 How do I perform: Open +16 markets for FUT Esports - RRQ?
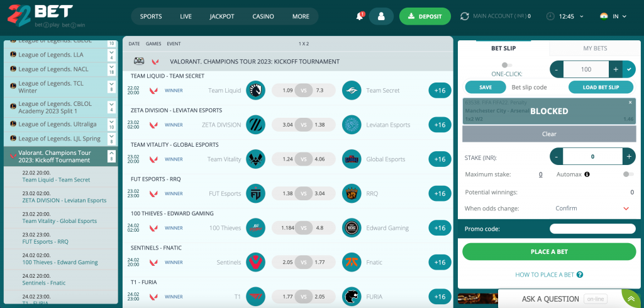440,194
